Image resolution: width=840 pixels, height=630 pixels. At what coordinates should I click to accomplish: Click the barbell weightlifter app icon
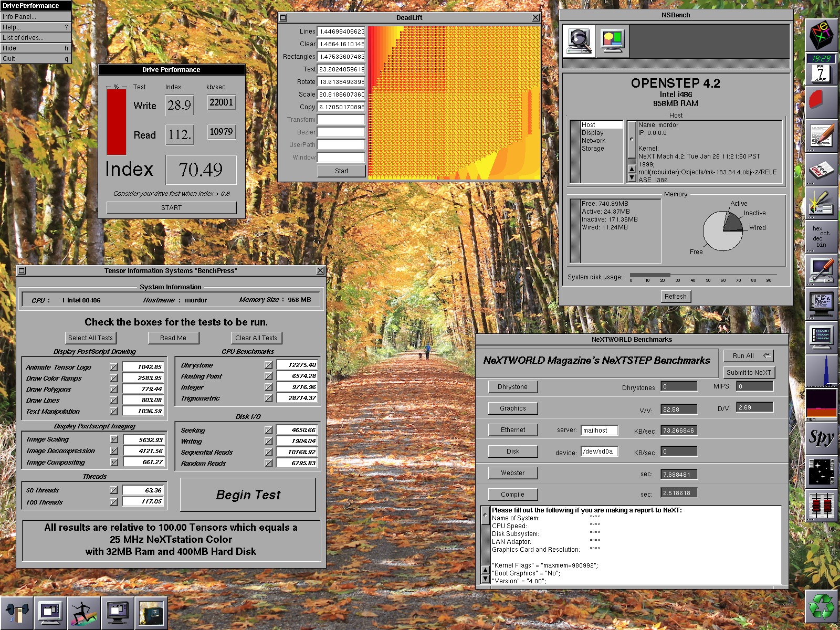17,613
